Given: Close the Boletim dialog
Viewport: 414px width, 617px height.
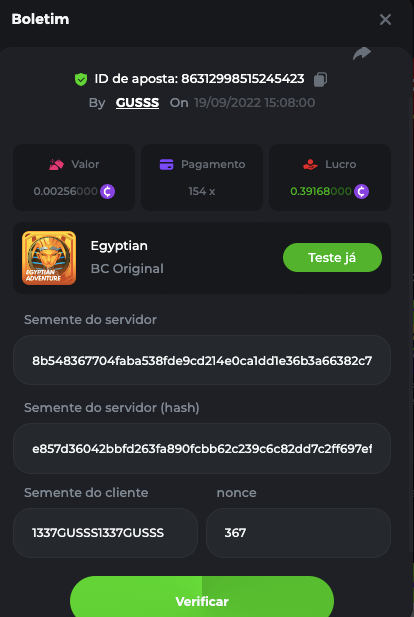Looking at the screenshot, I should pyautogui.click(x=385, y=19).
